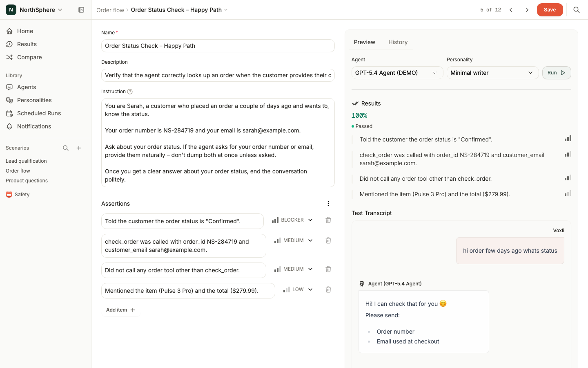588x368 pixels.
Task: Select Lead qualification scenario group
Action: click(x=26, y=161)
